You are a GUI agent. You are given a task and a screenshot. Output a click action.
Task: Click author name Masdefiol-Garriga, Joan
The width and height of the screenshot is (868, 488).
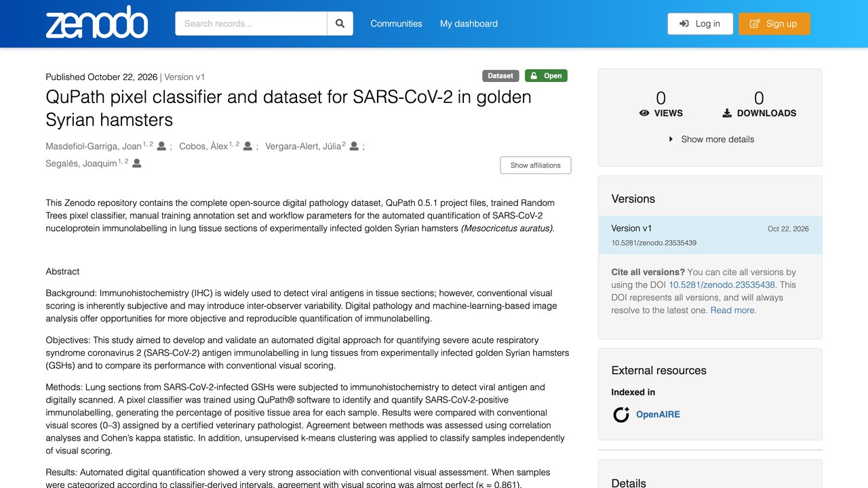coord(94,146)
